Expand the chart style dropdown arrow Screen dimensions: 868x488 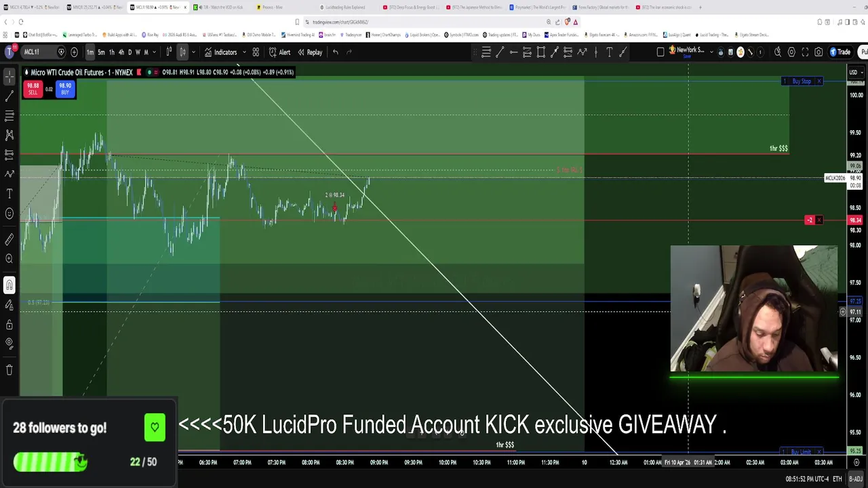pos(193,52)
